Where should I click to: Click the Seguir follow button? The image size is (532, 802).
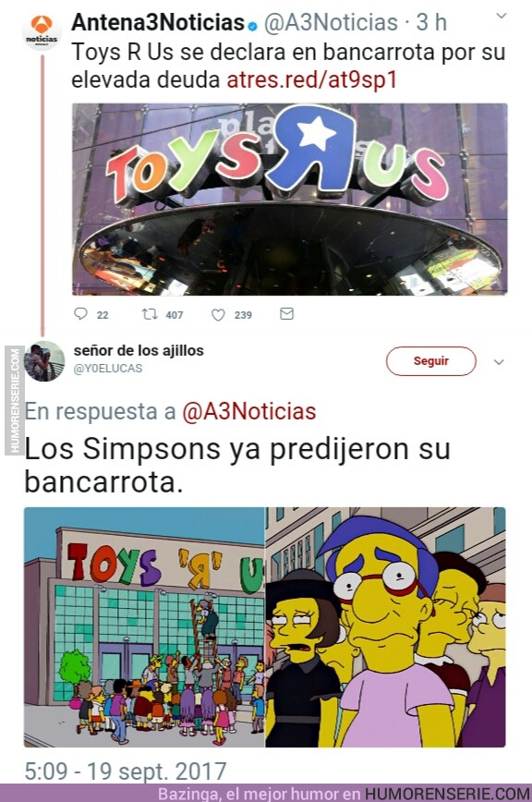point(430,361)
